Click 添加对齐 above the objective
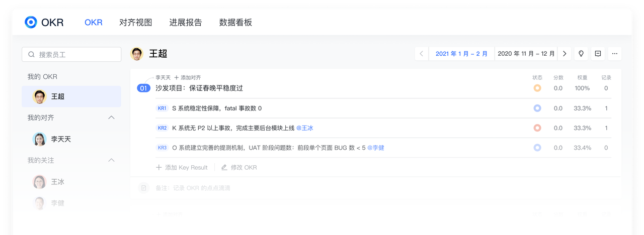The height and width of the screenshot is (235, 644). (188, 78)
